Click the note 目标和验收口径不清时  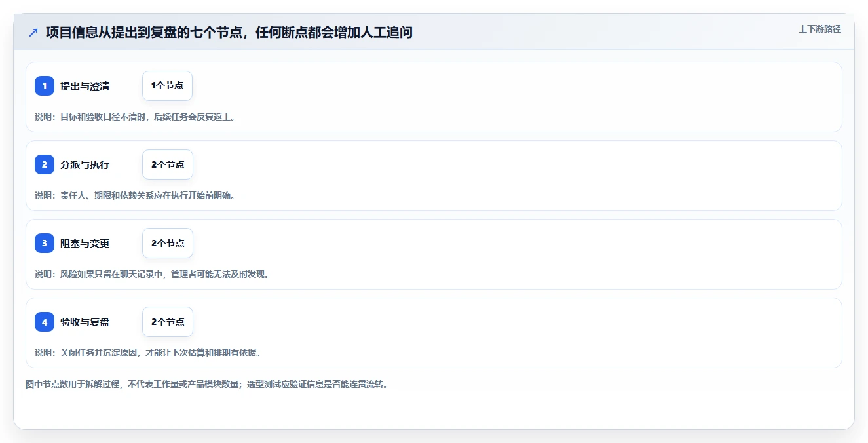pos(104,117)
